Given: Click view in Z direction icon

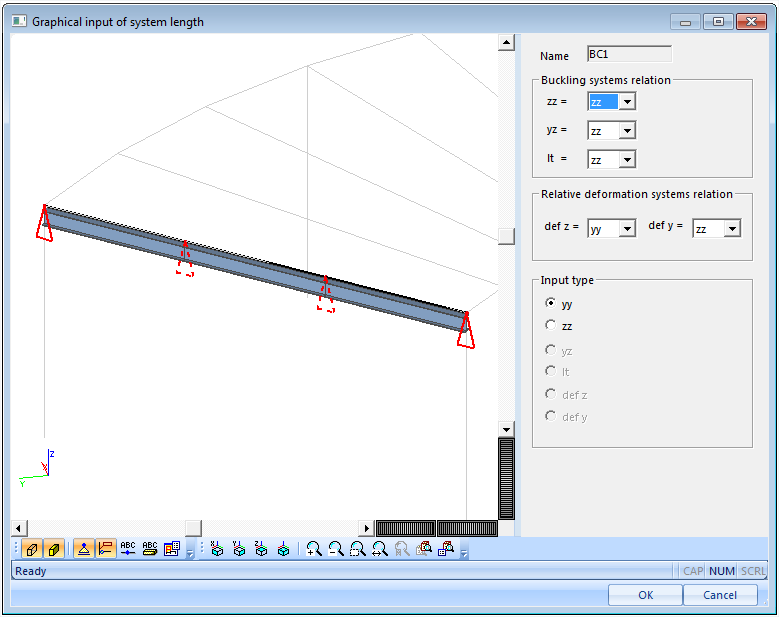Looking at the screenshot, I should [261, 549].
